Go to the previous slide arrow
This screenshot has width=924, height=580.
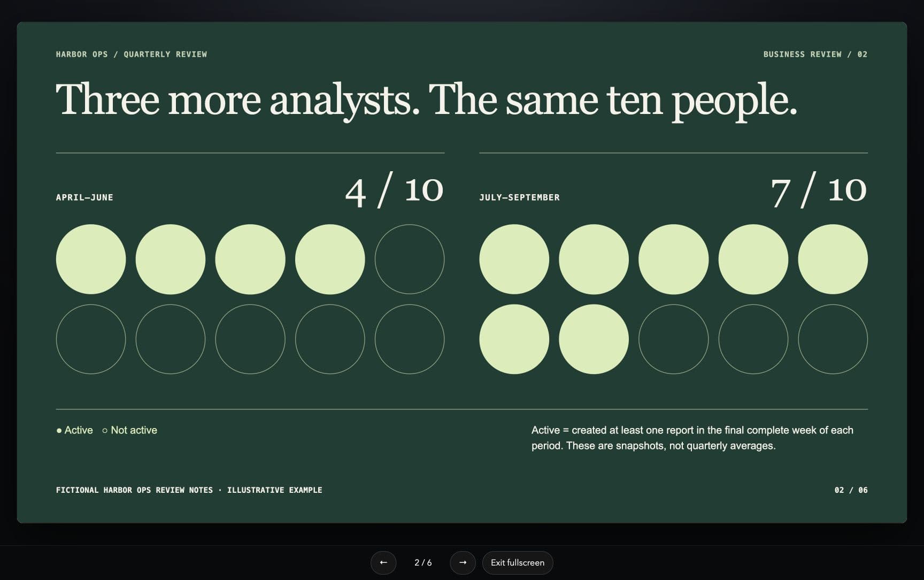click(383, 562)
